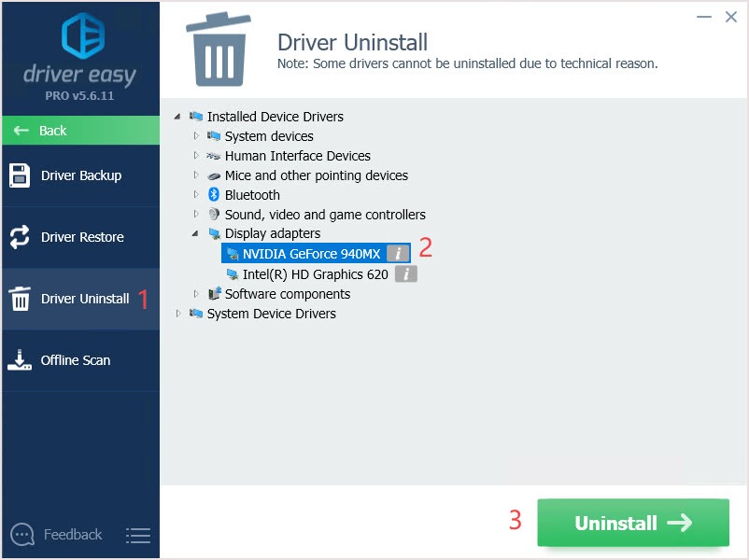Collapse the Display adapters node
Viewport: 749px width, 560px height.
click(196, 233)
